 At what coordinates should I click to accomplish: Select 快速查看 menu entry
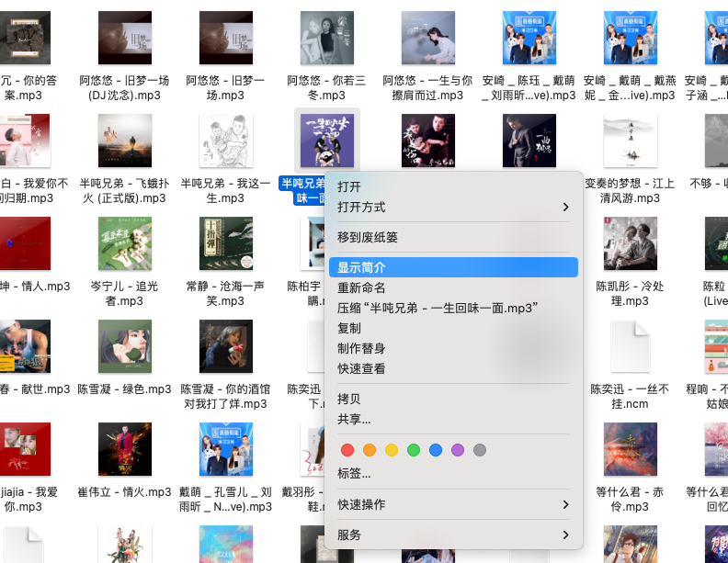453,368
